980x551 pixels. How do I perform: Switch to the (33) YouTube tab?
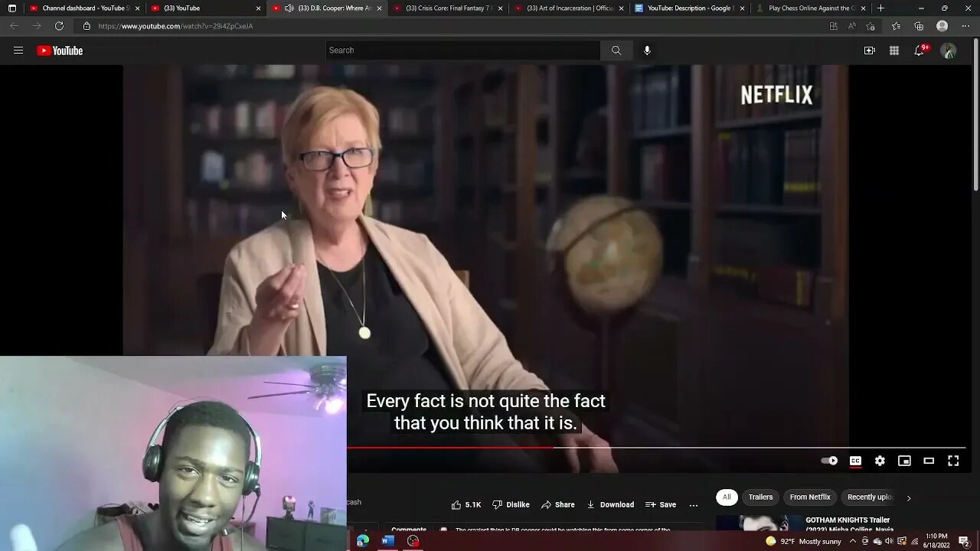tap(206, 8)
